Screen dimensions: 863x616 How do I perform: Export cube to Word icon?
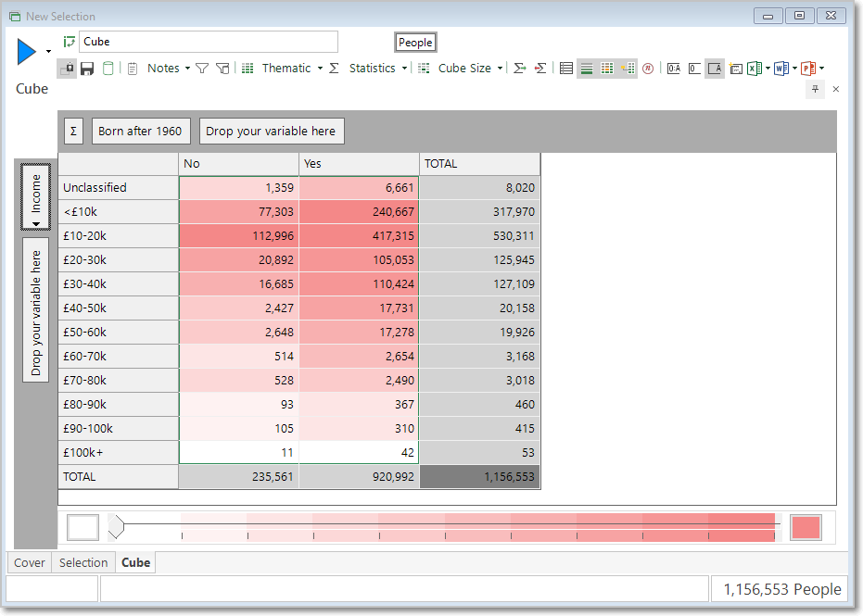coord(781,69)
